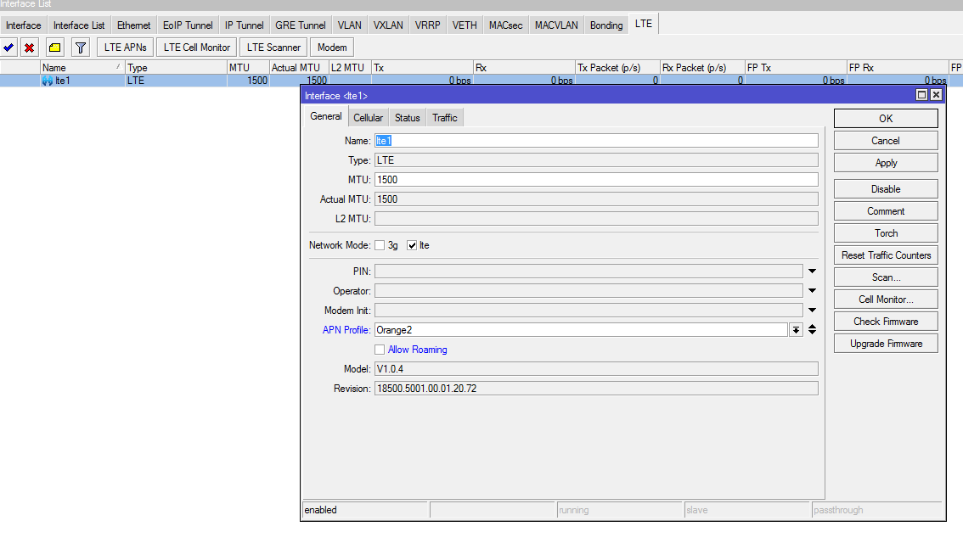The image size is (963, 560).
Task: Open the MACVLAN tab
Action: coord(556,25)
